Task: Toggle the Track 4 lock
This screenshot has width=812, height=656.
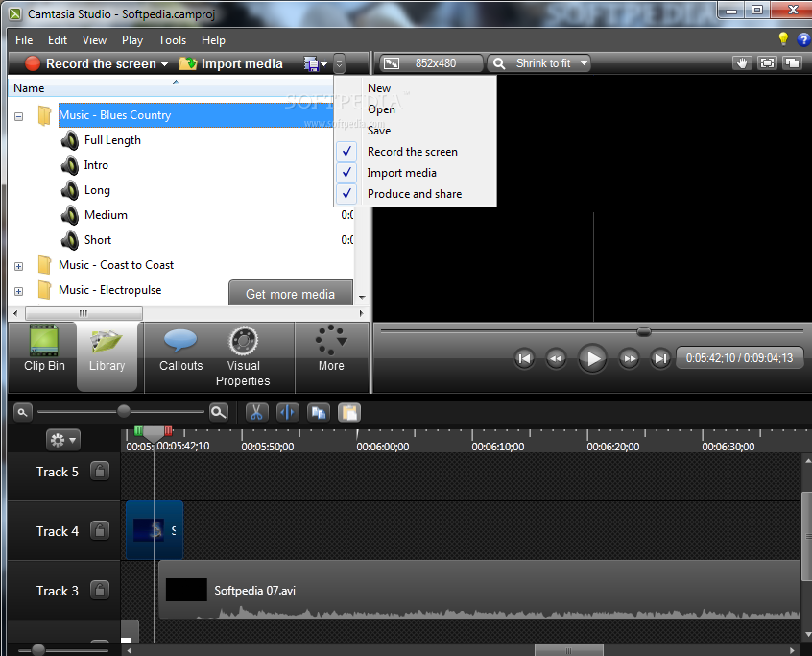Action: pos(100,530)
